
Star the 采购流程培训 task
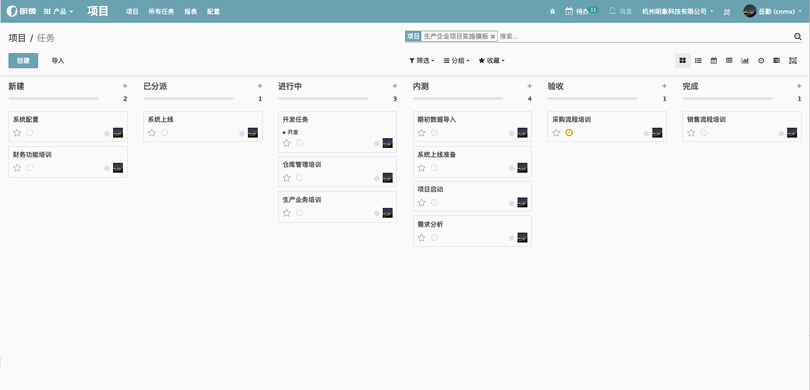pos(556,133)
